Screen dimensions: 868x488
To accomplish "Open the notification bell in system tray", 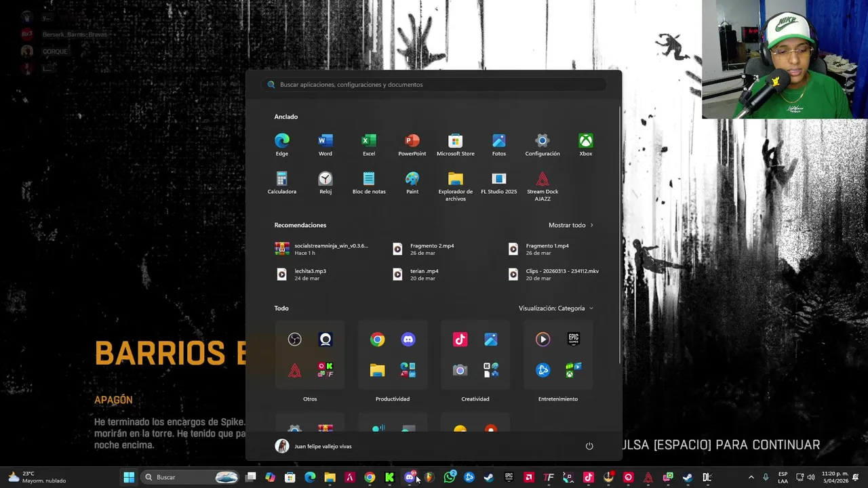I will pos(856,477).
